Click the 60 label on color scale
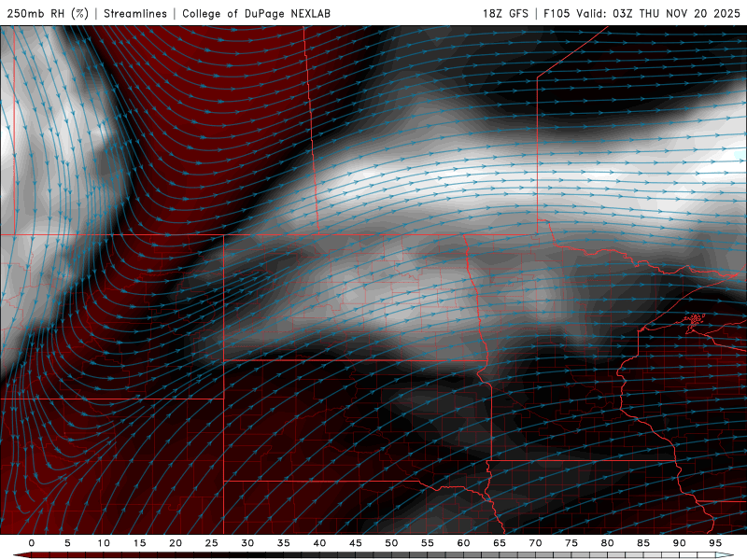This screenshot has width=747, height=560. click(463, 543)
